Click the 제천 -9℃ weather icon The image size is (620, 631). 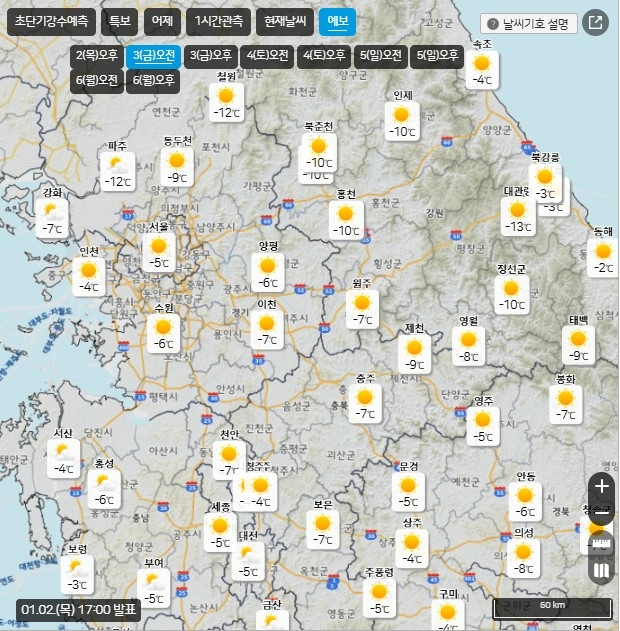(414, 355)
